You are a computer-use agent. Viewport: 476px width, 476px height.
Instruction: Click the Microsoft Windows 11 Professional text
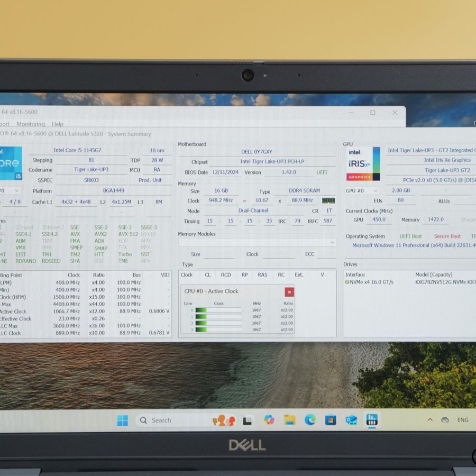tap(414, 245)
